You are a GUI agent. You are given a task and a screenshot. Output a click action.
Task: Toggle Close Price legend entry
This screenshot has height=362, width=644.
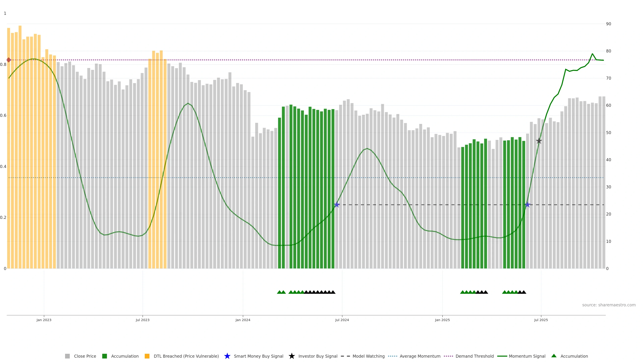click(85, 356)
